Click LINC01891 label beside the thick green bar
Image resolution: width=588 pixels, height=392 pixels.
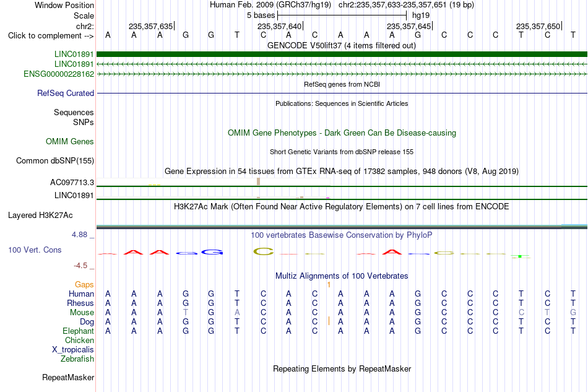74,54
